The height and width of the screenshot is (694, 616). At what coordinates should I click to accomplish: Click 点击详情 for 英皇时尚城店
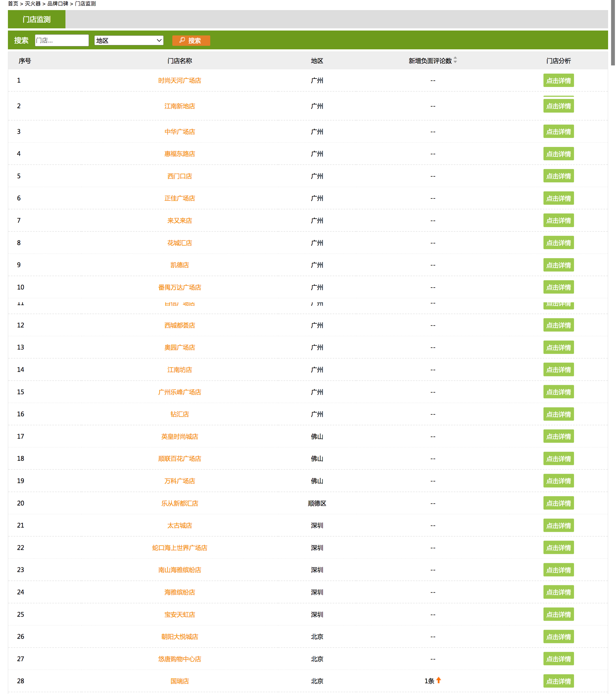[x=558, y=437]
